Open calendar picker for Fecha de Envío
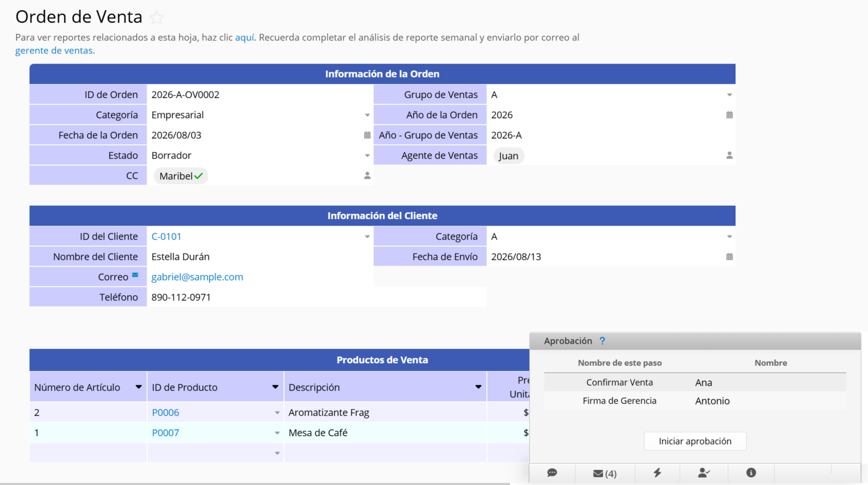This screenshot has height=485, width=868. pyautogui.click(x=729, y=257)
